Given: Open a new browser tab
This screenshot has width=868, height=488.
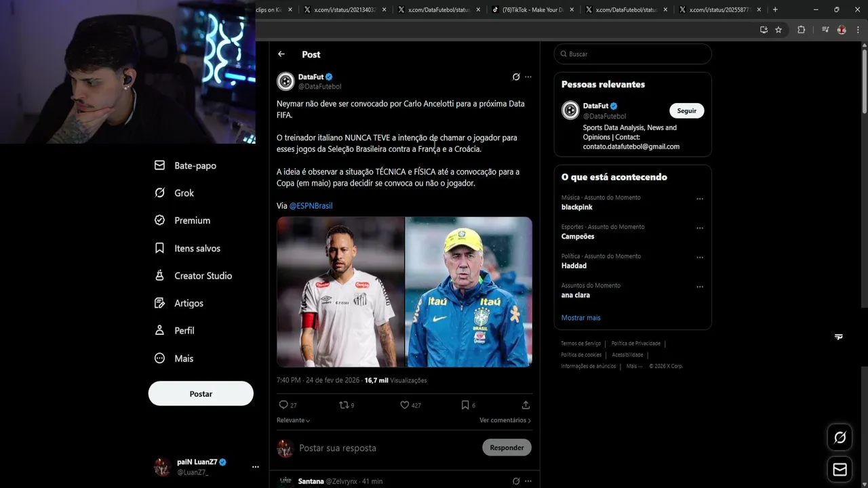Looking at the screenshot, I should click(775, 9).
